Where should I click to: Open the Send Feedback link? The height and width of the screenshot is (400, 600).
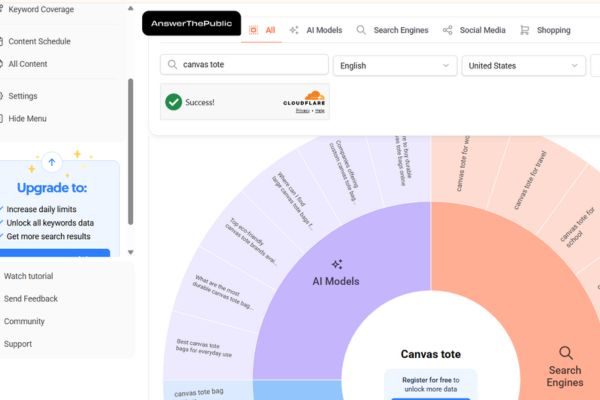click(31, 299)
